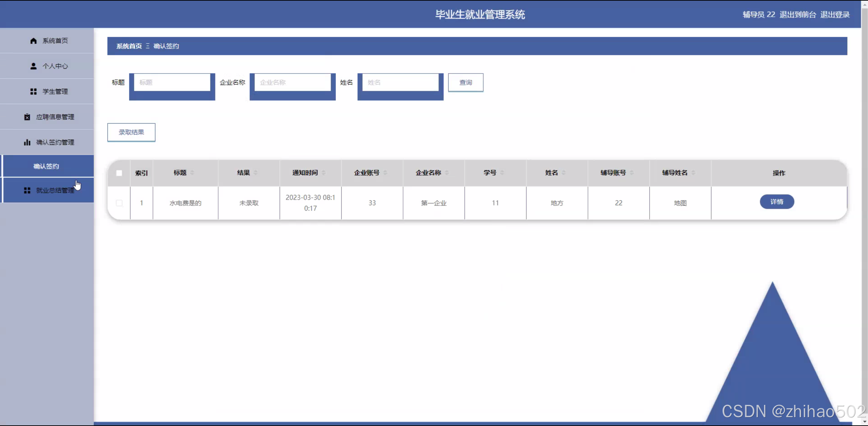Click the 详情 button in row 1

tap(777, 202)
